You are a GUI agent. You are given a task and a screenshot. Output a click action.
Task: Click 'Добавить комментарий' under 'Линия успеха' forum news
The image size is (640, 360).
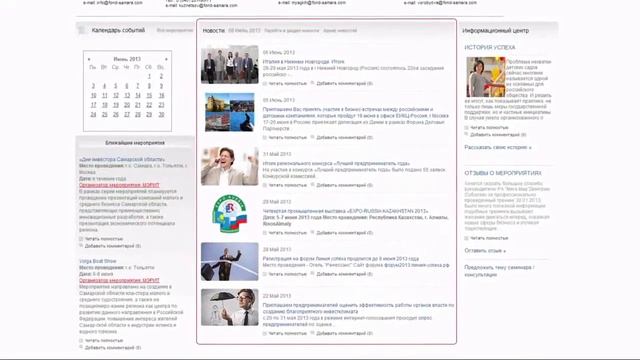[344, 274]
